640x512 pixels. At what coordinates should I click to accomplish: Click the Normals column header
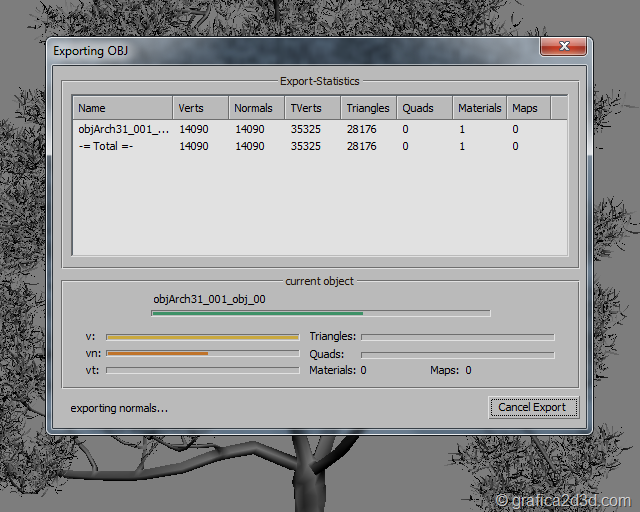[x=256, y=108]
